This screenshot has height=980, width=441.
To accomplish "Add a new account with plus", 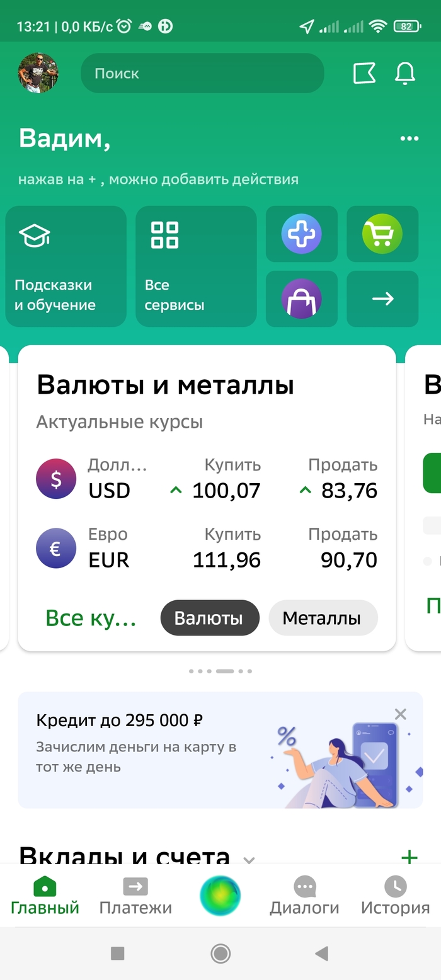I will [x=409, y=857].
